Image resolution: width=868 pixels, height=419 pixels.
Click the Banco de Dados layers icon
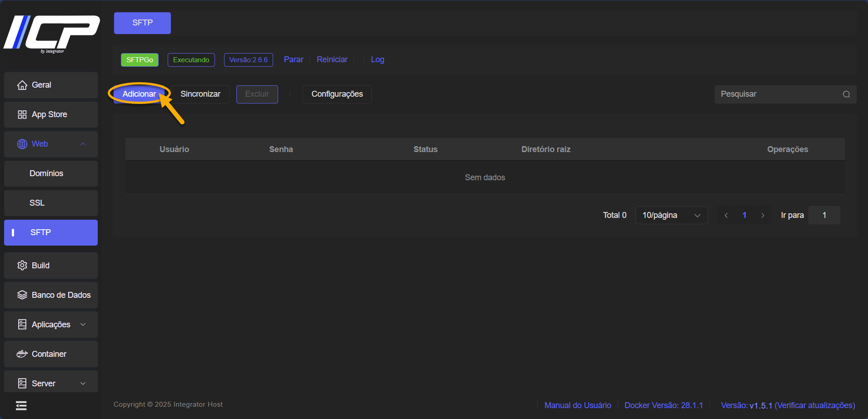[22, 295]
